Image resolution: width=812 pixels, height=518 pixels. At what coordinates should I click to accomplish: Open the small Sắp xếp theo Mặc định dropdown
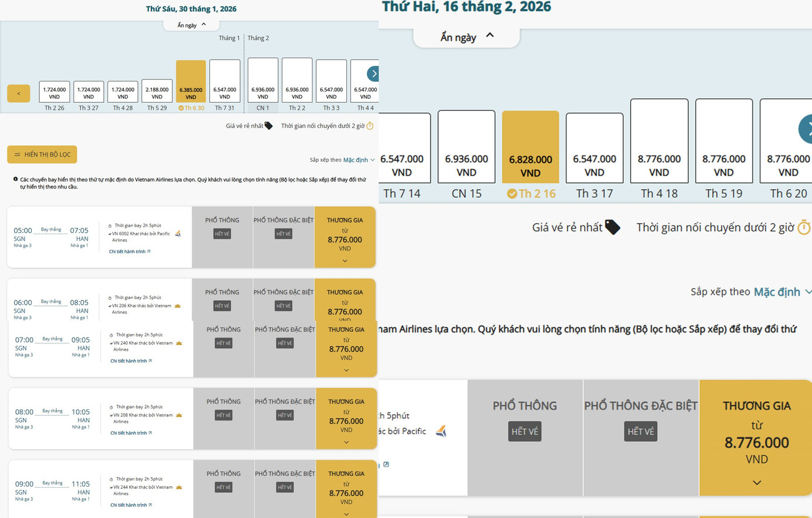point(359,160)
